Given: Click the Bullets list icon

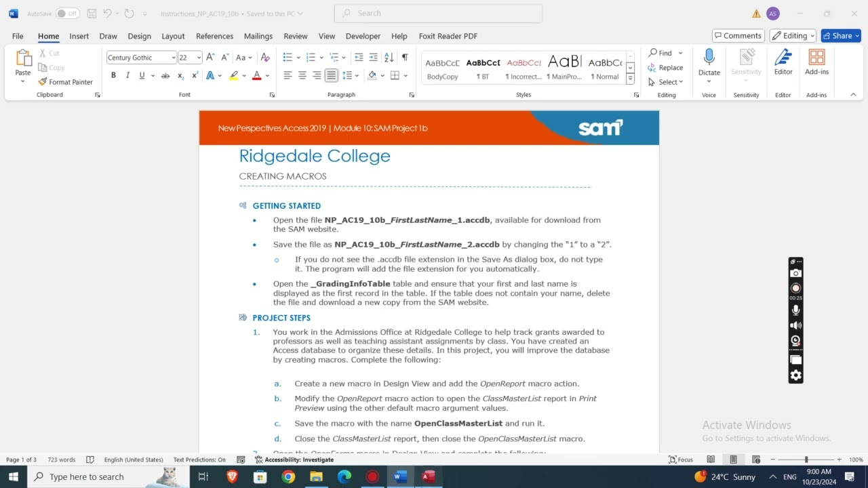Looking at the screenshot, I should point(288,58).
